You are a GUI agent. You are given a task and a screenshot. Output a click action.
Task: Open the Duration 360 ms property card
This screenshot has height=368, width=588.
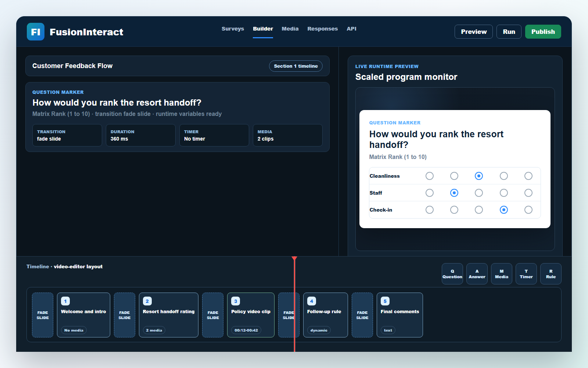(x=141, y=135)
